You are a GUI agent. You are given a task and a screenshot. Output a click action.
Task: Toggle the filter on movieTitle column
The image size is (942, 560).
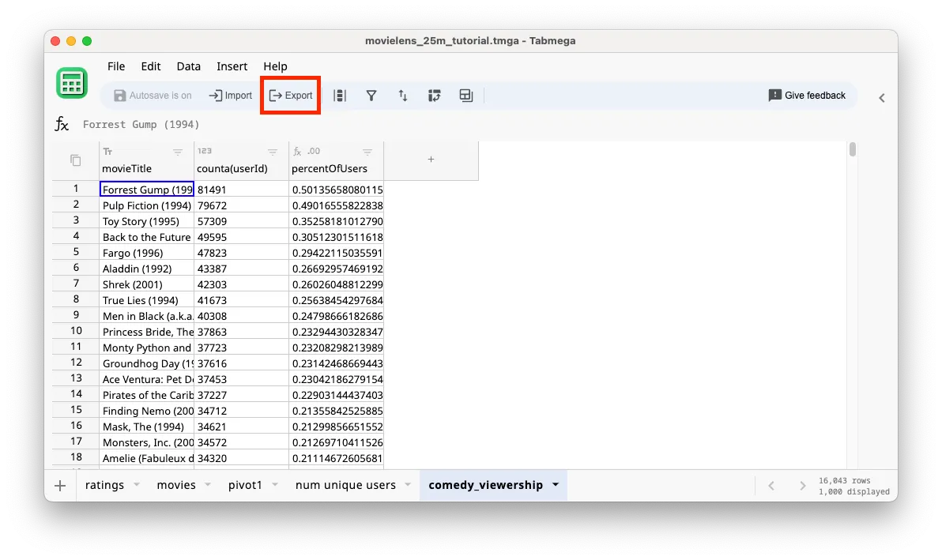point(178,151)
